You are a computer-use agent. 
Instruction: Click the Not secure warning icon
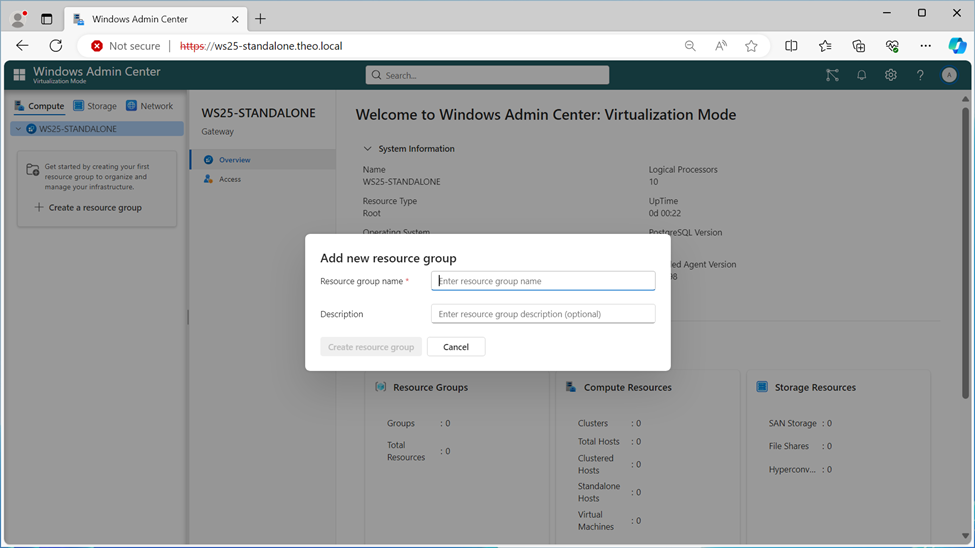coord(97,46)
